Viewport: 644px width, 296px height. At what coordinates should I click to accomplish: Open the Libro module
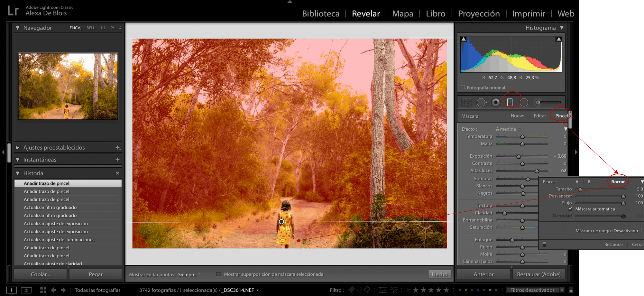click(436, 14)
